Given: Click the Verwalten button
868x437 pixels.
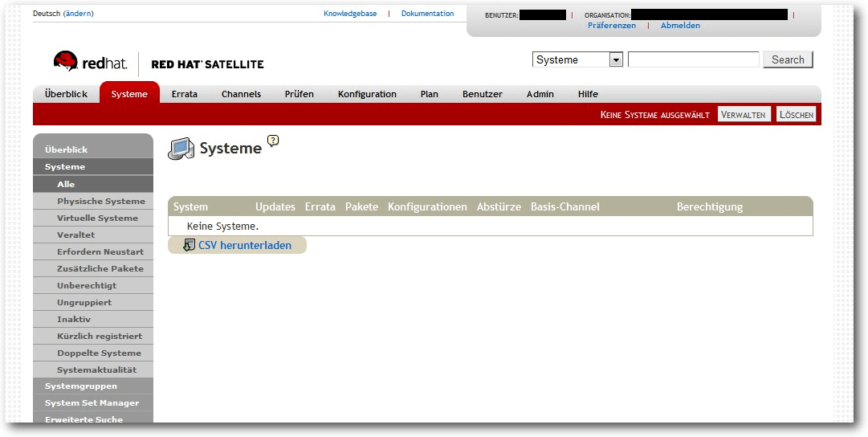Looking at the screenshot, I should (x=744, y=115).
